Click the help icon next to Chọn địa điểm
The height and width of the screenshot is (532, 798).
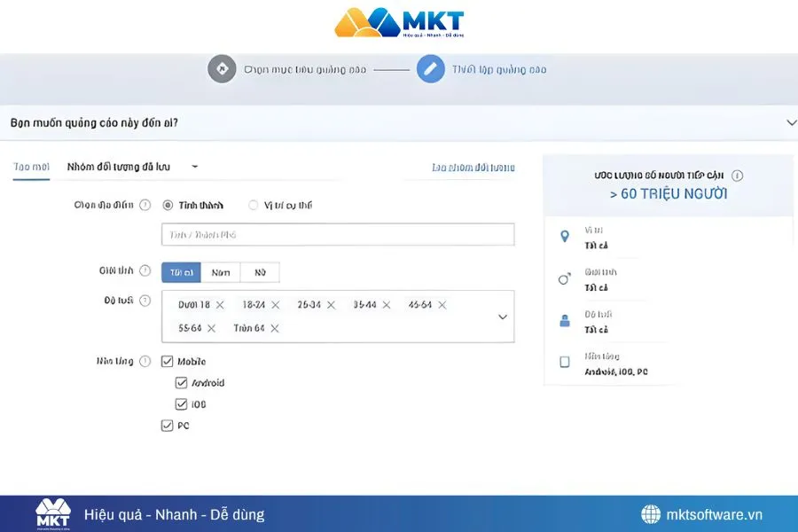click(x=146, y=204)
